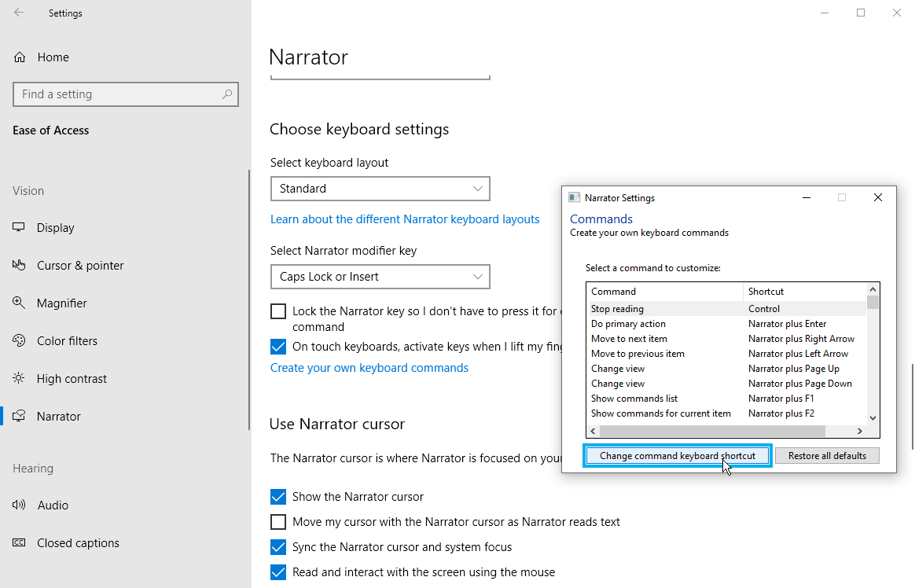Image resolution: width=915 pixels, height=588 pixels.
Task: Open the keyboard layout Standard dropdown
Action: [380, 189]
